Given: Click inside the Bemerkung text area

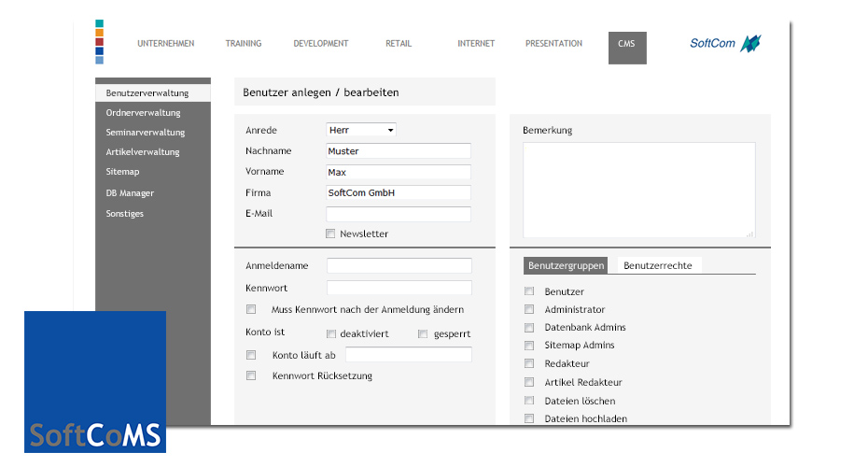Looking at the screenshot, I should [x=638, y=190].
